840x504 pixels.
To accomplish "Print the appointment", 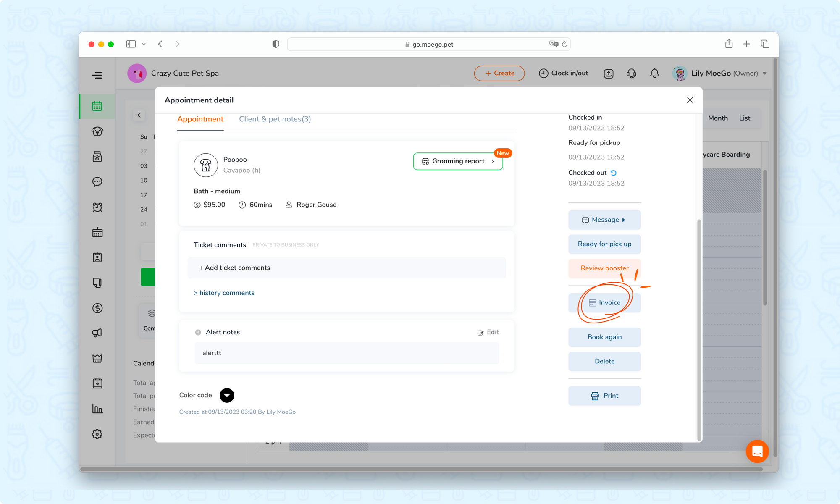I will pos(604,396).
